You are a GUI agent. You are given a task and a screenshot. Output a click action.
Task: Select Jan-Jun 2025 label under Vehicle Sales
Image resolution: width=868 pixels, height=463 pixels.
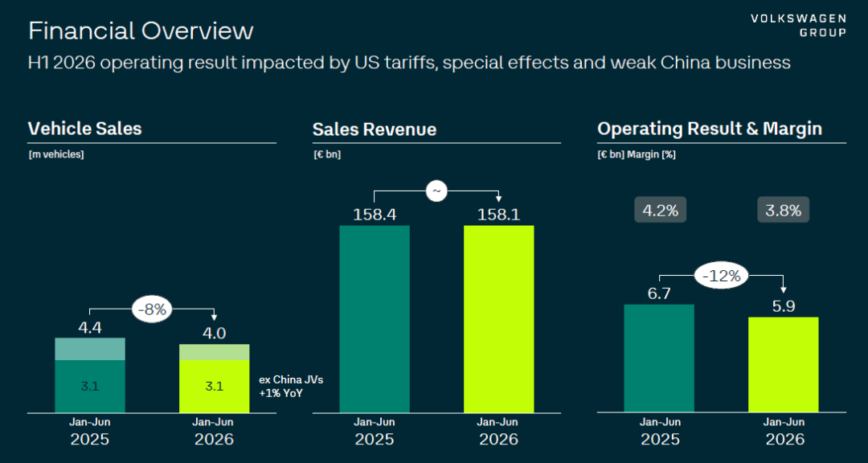[x=90, y=432]
